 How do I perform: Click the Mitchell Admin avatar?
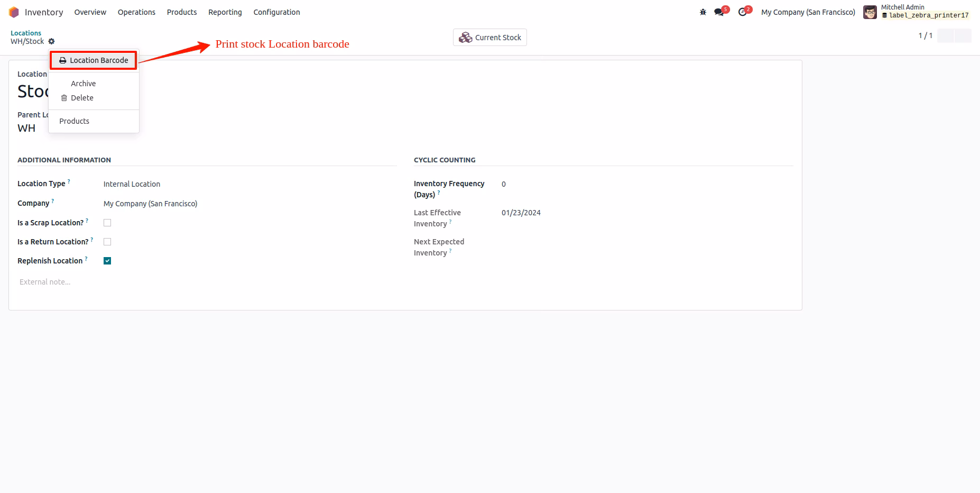coord(870,12)
